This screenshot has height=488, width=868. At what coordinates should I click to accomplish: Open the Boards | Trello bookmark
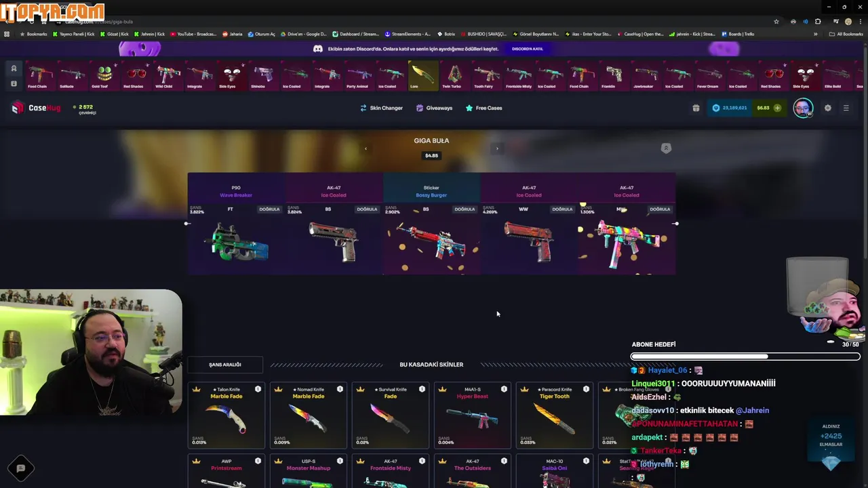tap(738, 34)
